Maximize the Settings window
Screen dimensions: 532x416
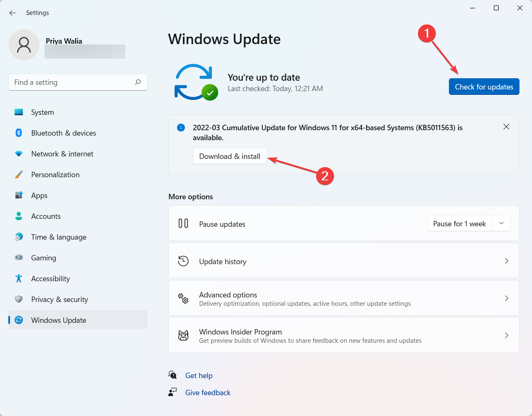(x=496, y=8)
